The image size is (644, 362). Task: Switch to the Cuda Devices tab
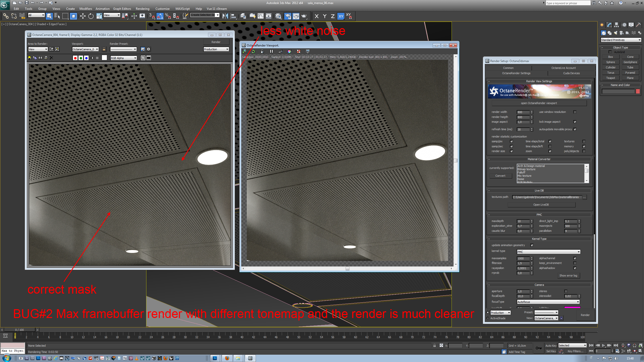571,73
